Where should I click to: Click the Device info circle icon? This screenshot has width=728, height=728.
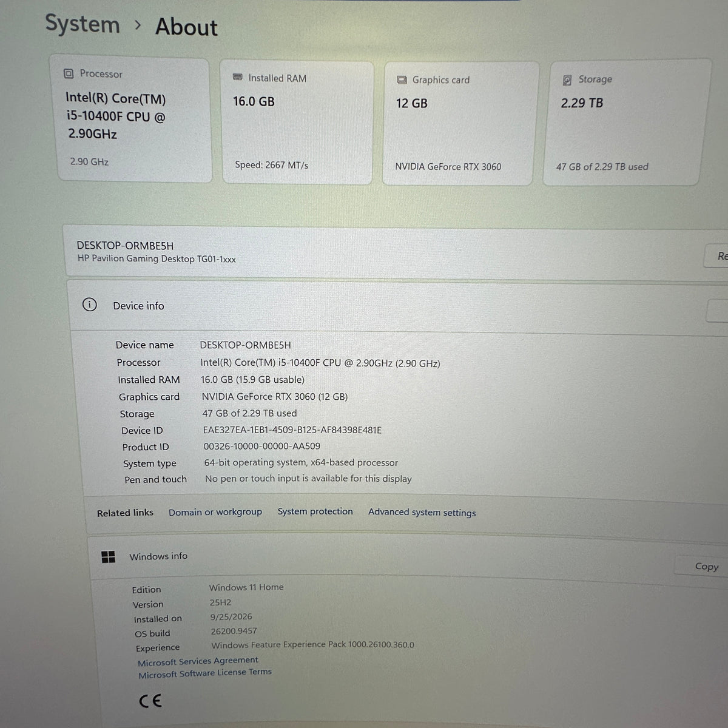tap(90, 305)
